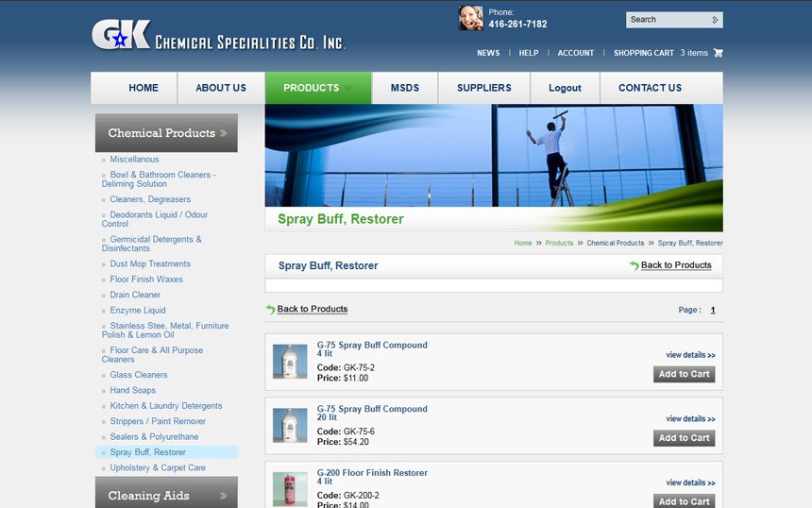Select Stainless Stee, Metal, Furniture Polish category
812x508 pixels.
click(x=165, y=330)
